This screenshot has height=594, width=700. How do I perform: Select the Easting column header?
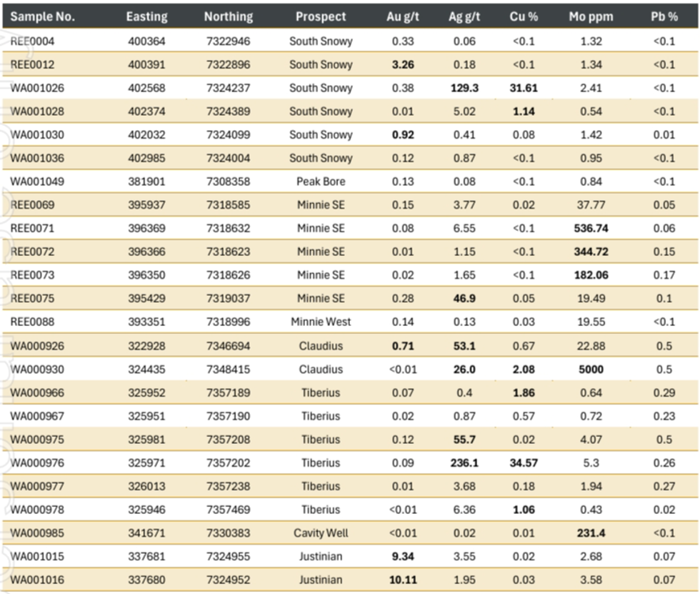[146, 16]
